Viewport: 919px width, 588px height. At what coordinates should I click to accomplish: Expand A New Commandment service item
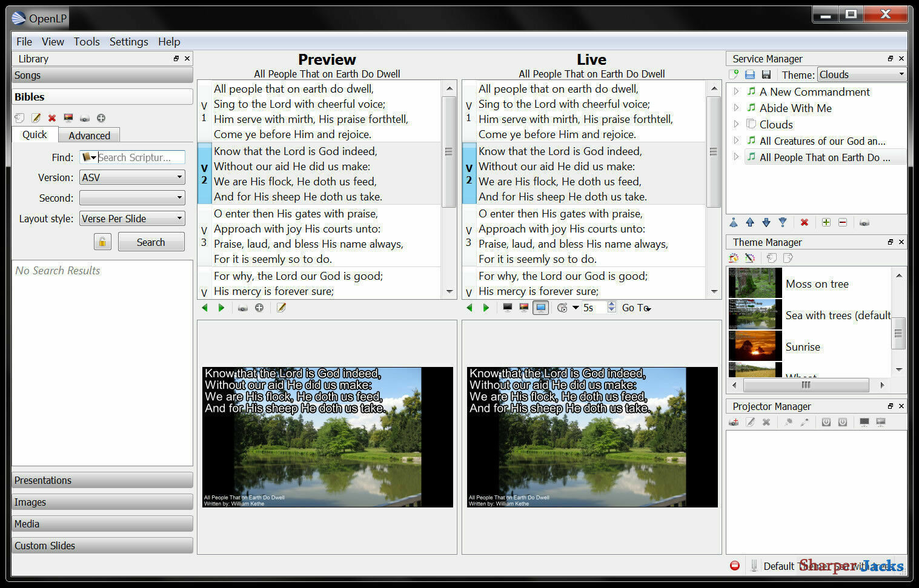736,91
